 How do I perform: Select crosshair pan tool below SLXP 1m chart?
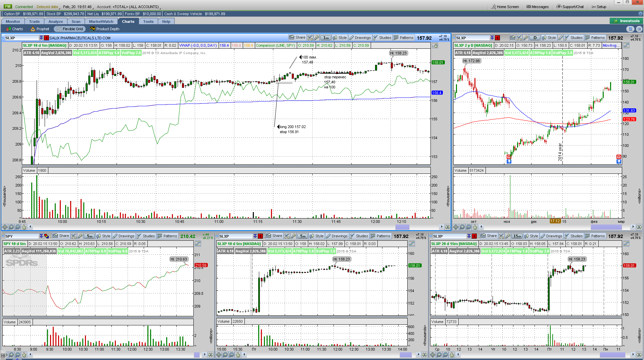(5, 227)
